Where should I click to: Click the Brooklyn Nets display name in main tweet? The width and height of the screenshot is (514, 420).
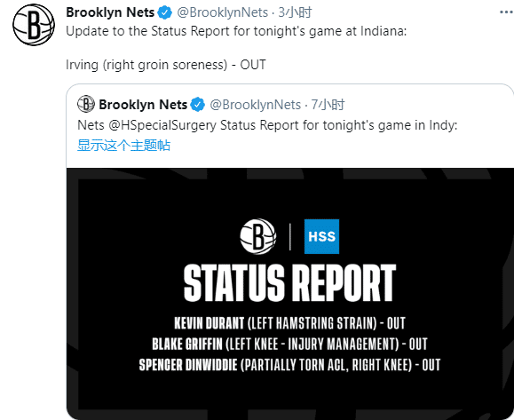coord(110,12)
